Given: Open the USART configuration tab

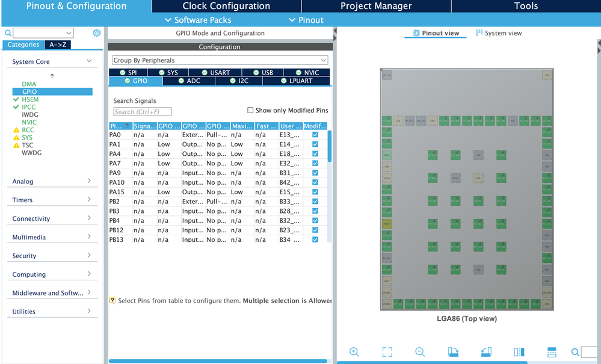Looking at the screenshot, I should [215, 72].
